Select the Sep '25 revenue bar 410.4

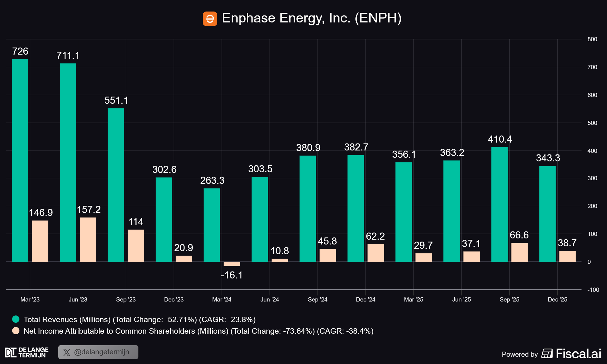[x=500, y=204]
